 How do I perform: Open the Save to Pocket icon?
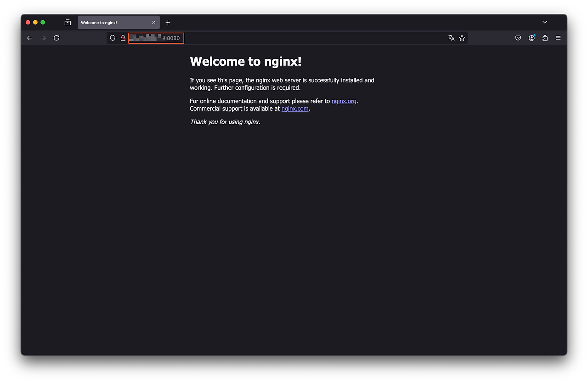point(518,38)
